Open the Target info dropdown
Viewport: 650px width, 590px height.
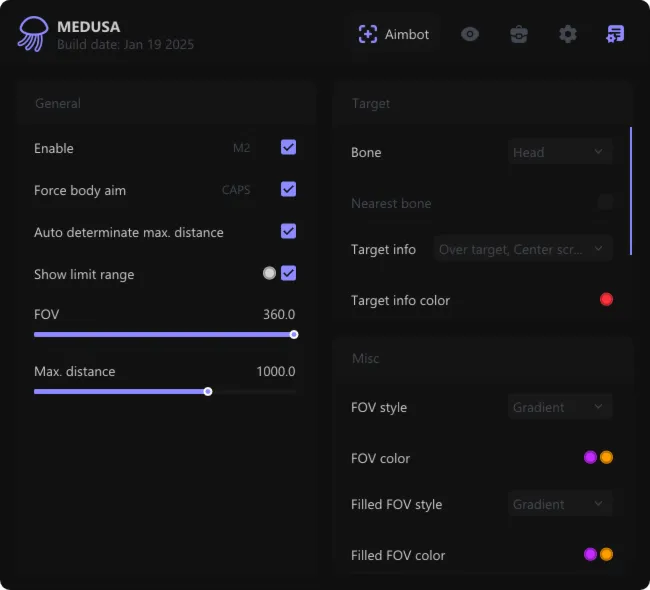(x=523, y=249)
